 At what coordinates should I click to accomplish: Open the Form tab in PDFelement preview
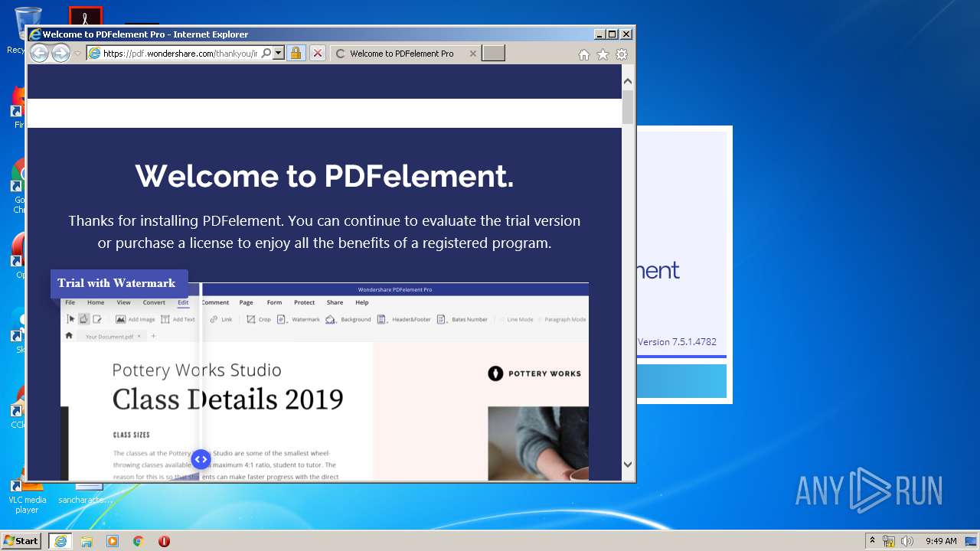point(274,302)
